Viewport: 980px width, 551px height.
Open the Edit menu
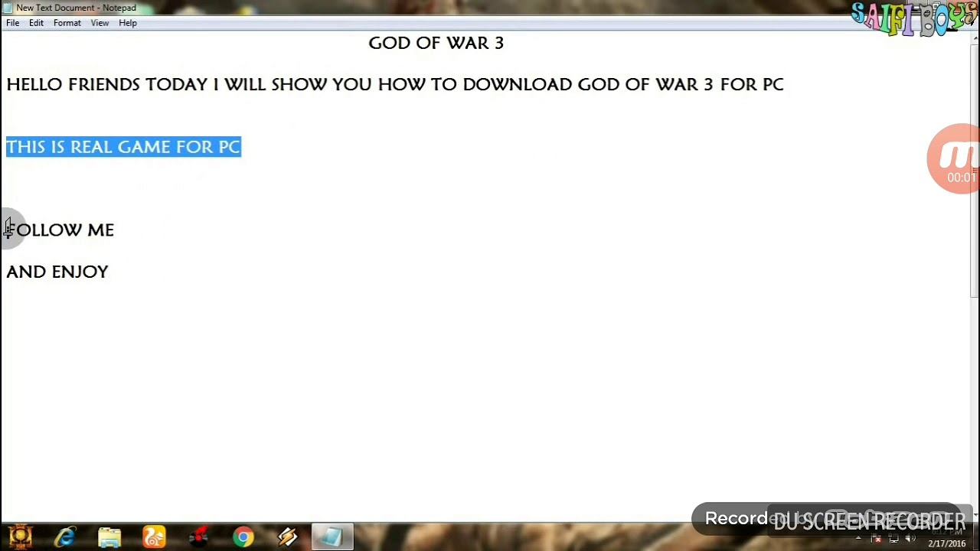[x=36, y=23]
